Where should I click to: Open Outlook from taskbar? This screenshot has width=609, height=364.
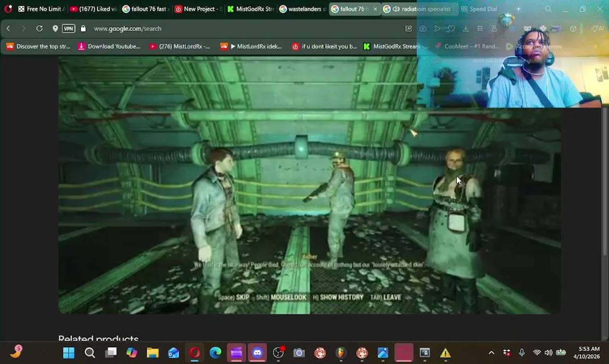click(173, 353)
